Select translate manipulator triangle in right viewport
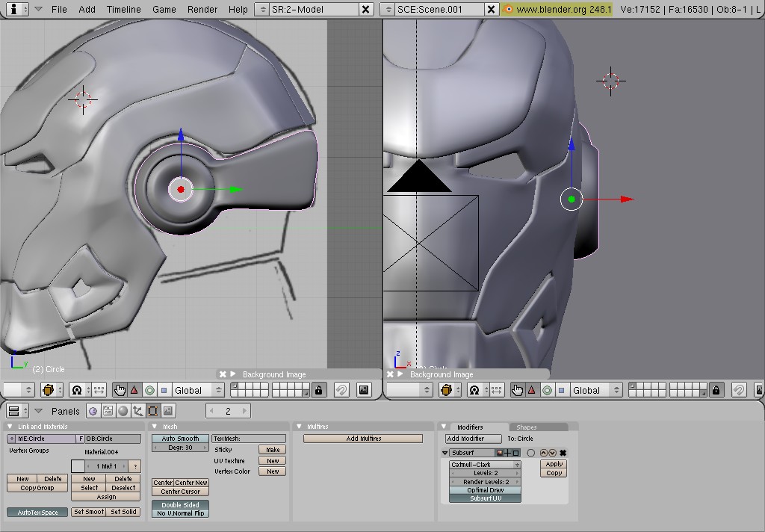765x532 pixels. (x=532, y=390)
